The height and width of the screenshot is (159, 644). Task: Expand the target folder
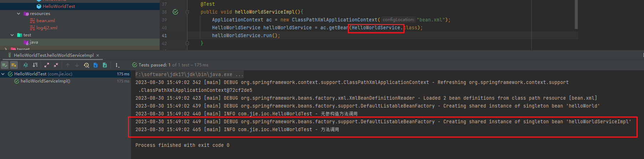pos(6,49)
